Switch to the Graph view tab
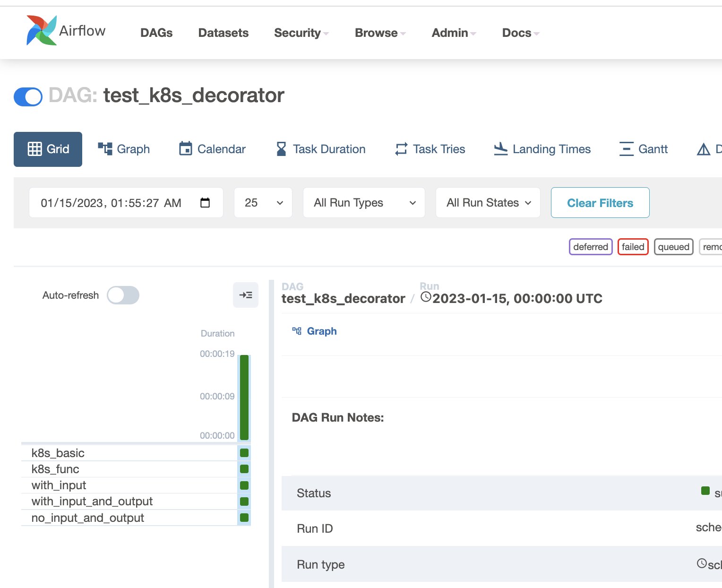Image resolution: width=722 pixels, height=588 pixels. (124, 149)
